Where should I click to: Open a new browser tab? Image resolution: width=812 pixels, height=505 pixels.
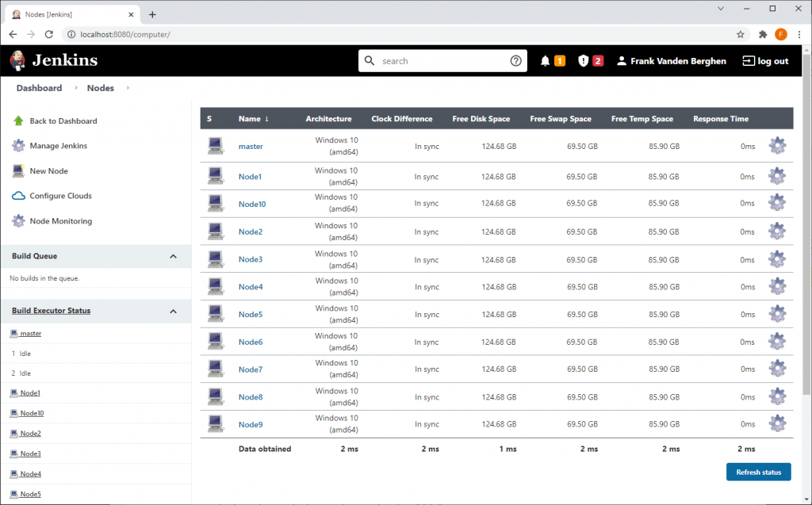tap(152, 14)
